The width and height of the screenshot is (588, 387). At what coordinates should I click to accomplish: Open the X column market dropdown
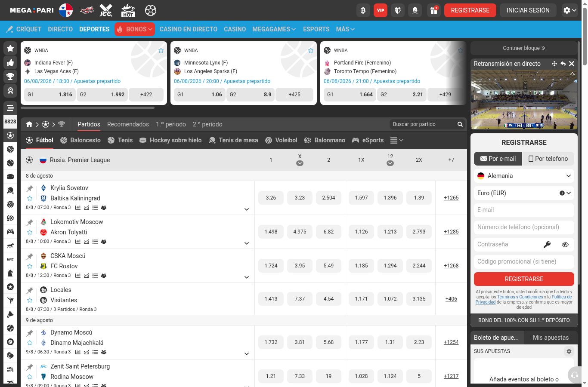[300, 163]
